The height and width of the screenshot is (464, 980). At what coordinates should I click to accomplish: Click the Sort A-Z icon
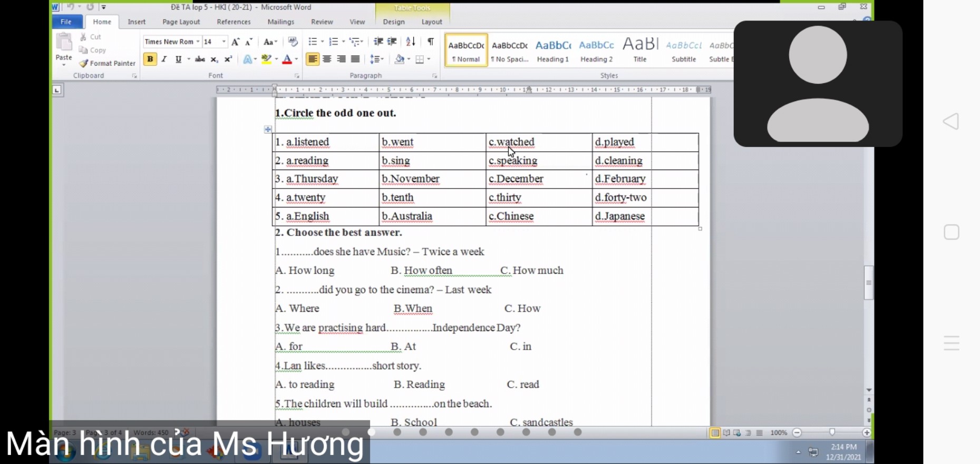[411, 42]
